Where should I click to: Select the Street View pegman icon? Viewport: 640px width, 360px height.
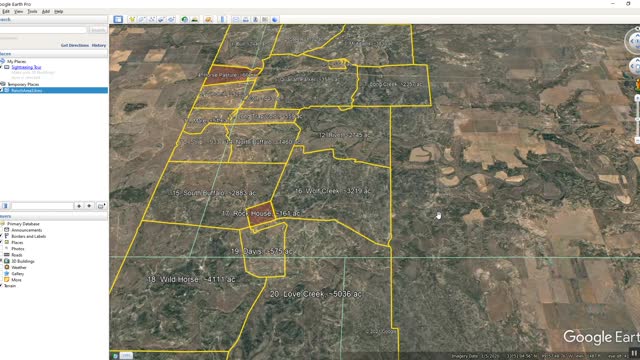(637, 84)
